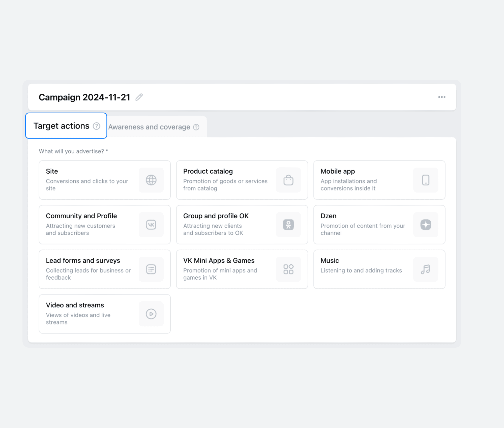The height and width of the screenshot is (428, 504).
Task: Click the VK logo Community icon
Action: [x=151, y=225]
